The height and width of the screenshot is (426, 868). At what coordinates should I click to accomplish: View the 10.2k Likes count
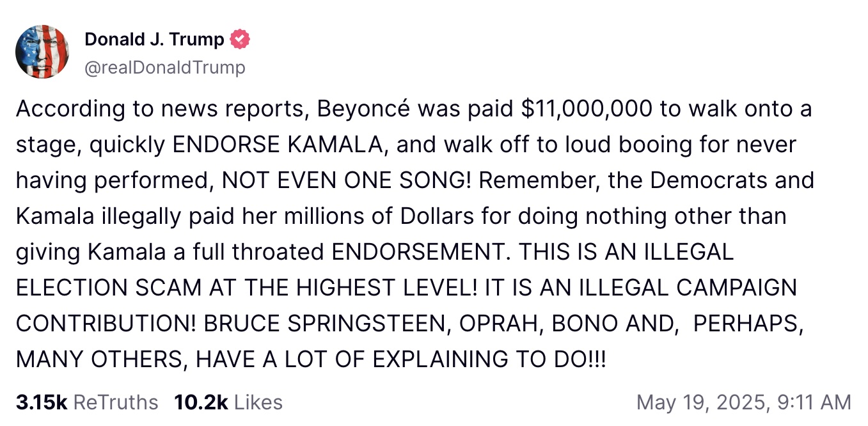(200, 402)
